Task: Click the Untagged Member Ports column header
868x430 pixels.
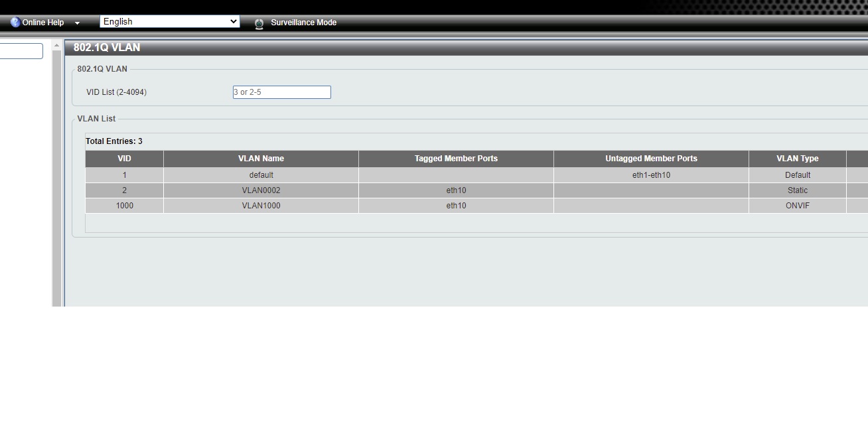Action: (x=651, y=159)
